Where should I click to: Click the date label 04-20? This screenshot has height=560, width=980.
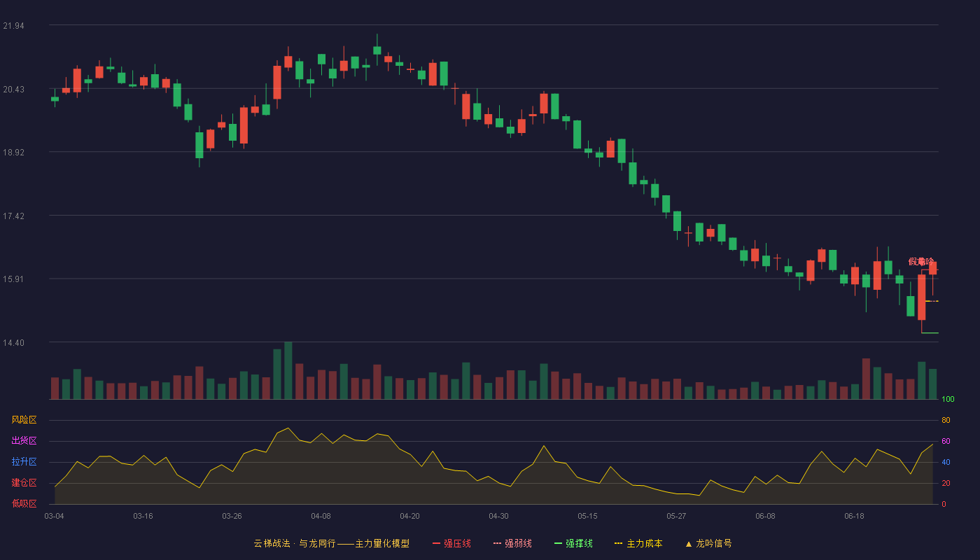409,516
